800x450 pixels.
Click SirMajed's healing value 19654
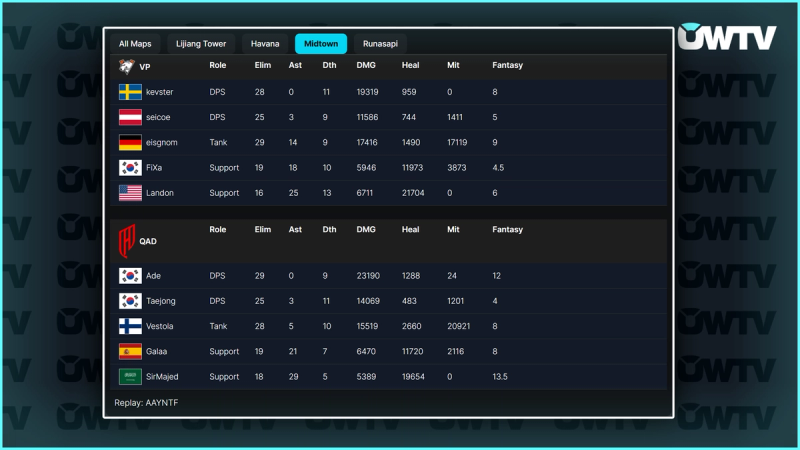click(x=413, y=377)
